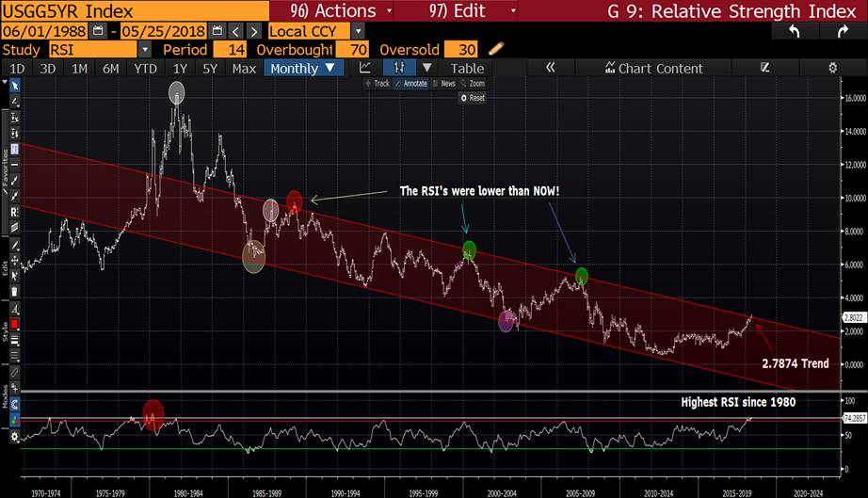Open the chart notes edit icon
The image size is (868, 498).
point(765,68)
